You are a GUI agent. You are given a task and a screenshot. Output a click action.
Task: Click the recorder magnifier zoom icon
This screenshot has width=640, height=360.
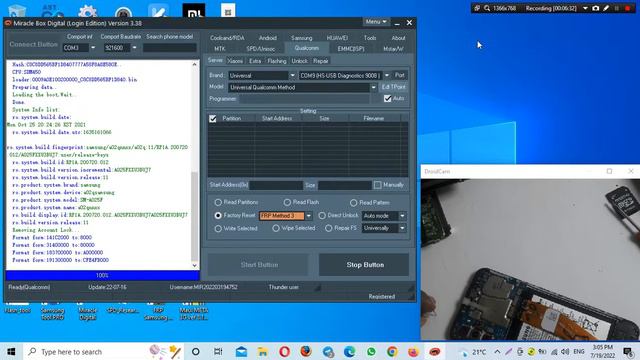487,8
